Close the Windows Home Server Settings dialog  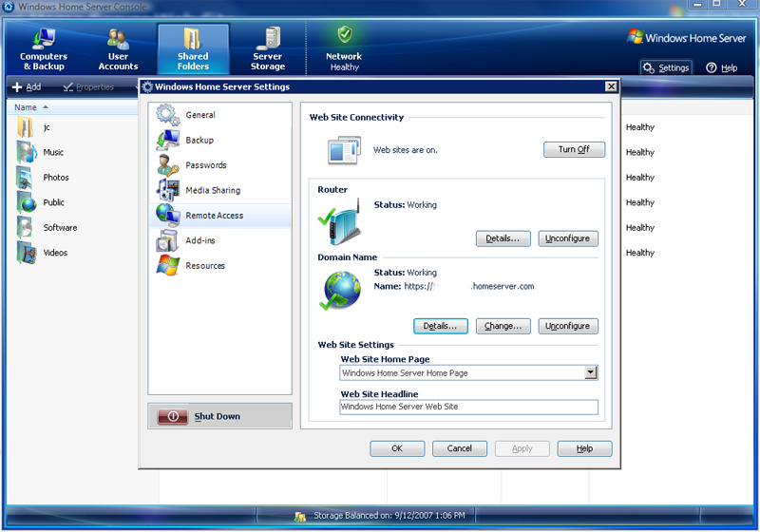[x=611, y=86]
